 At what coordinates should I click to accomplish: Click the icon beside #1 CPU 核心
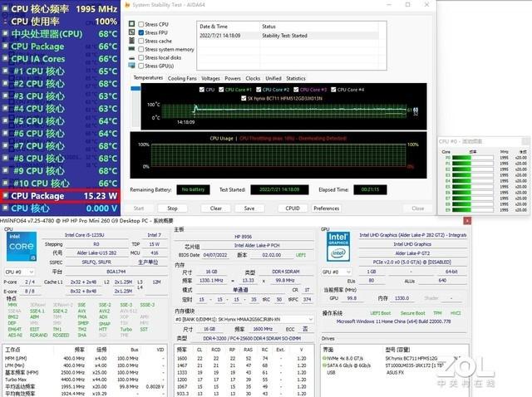(x=5, y=71)
